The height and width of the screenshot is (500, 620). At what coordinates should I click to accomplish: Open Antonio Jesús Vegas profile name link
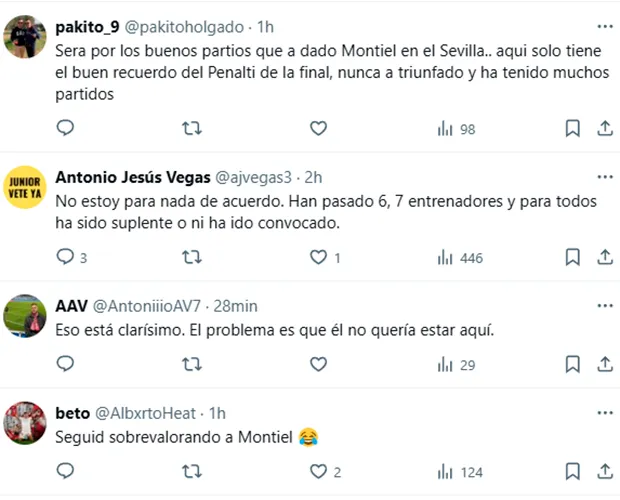tap(134, 177)
